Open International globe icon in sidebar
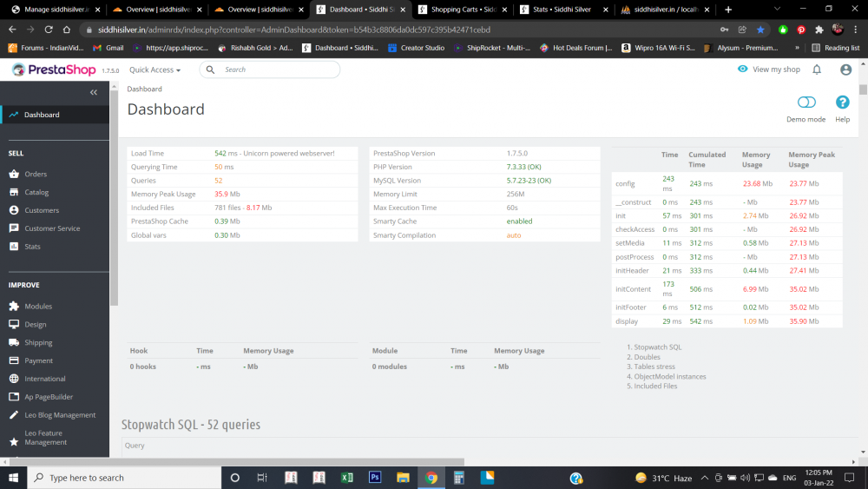The height and width of the screenshot is (489, 868). [x=14, y=379]
